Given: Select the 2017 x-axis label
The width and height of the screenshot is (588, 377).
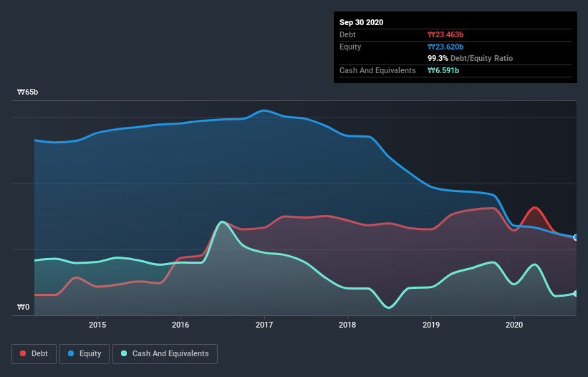Looking at the screenshot, I should (x=264, y=325).
